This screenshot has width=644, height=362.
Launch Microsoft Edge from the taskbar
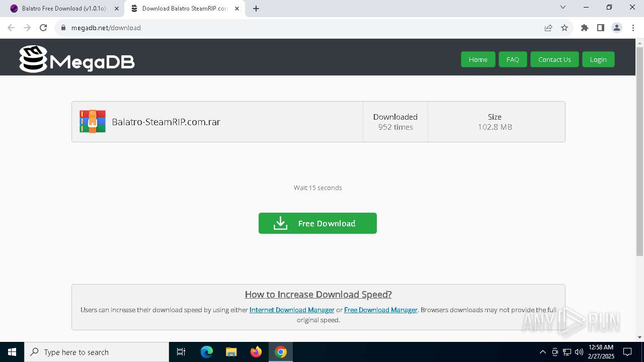coord(207,352)
